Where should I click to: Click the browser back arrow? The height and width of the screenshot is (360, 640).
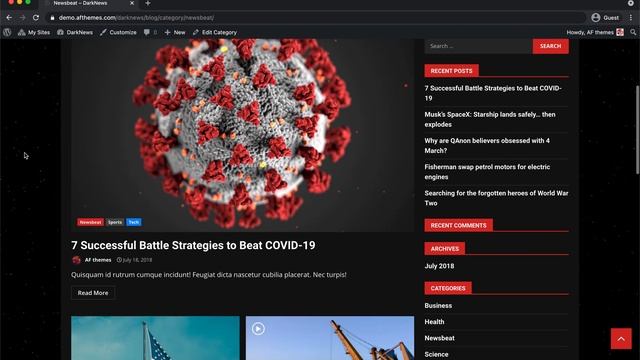click(9, 18)
